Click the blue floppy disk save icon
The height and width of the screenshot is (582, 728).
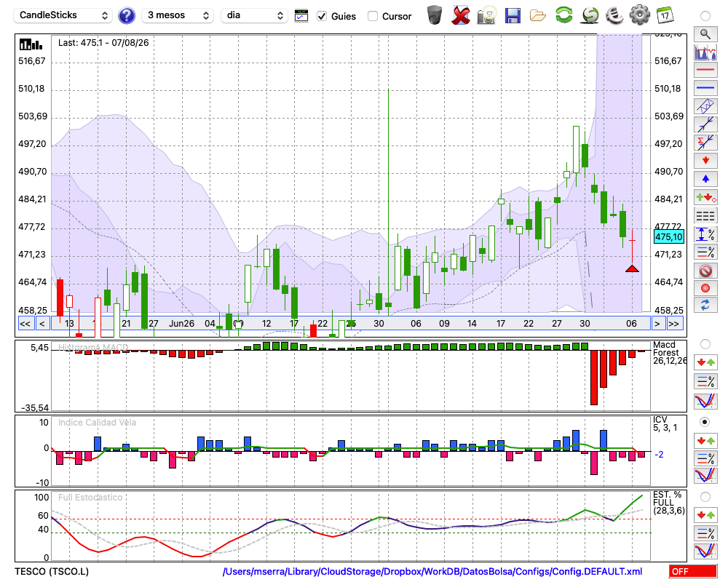pos(513,16)
